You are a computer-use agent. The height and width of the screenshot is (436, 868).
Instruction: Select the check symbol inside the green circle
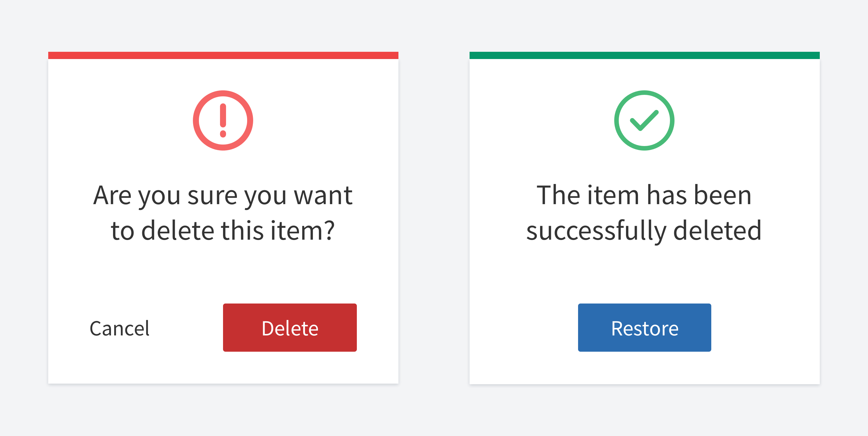644,120
